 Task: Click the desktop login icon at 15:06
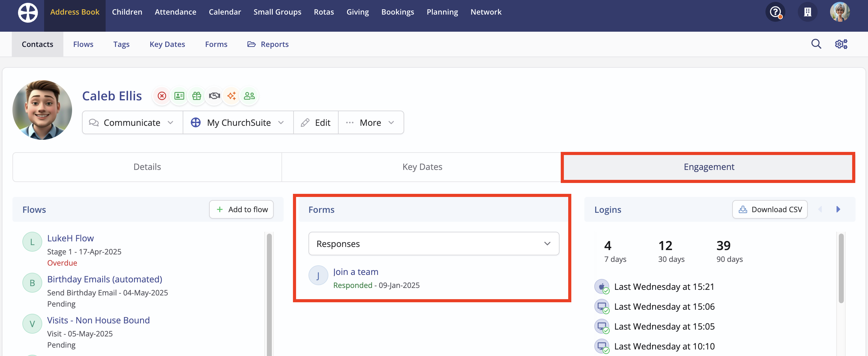coord(602,307)
